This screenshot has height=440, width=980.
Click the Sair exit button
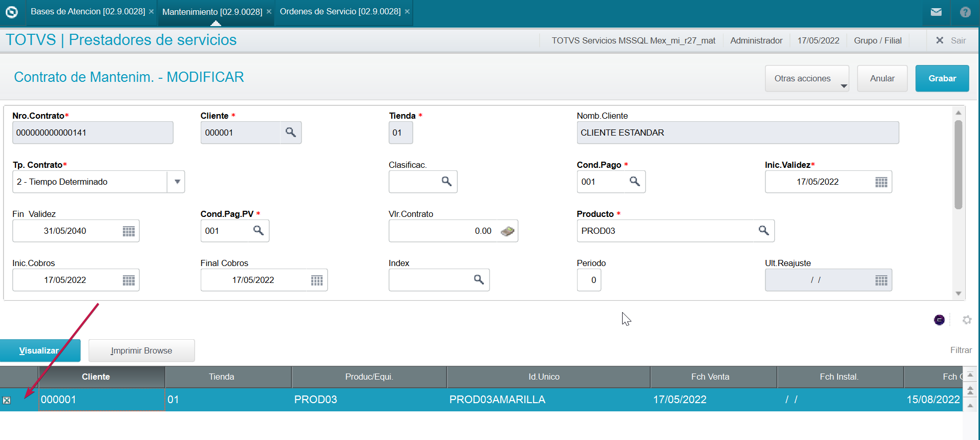951,40
